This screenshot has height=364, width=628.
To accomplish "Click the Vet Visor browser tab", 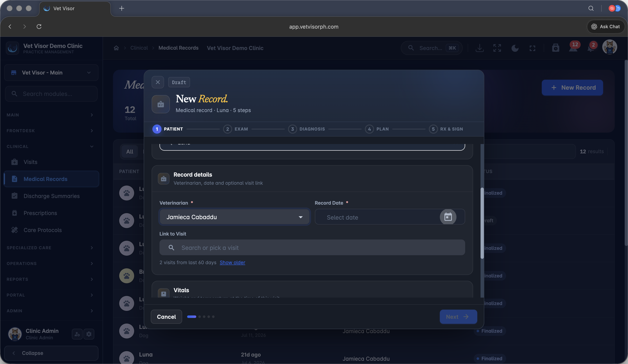I will [x=75, y=9].
